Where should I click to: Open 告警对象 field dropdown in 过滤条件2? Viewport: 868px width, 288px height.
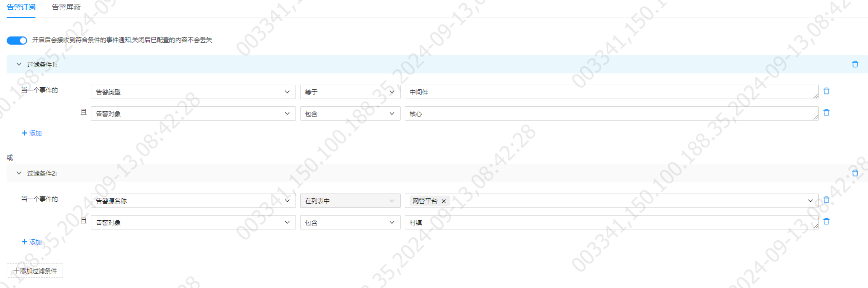tap(193, 222)
